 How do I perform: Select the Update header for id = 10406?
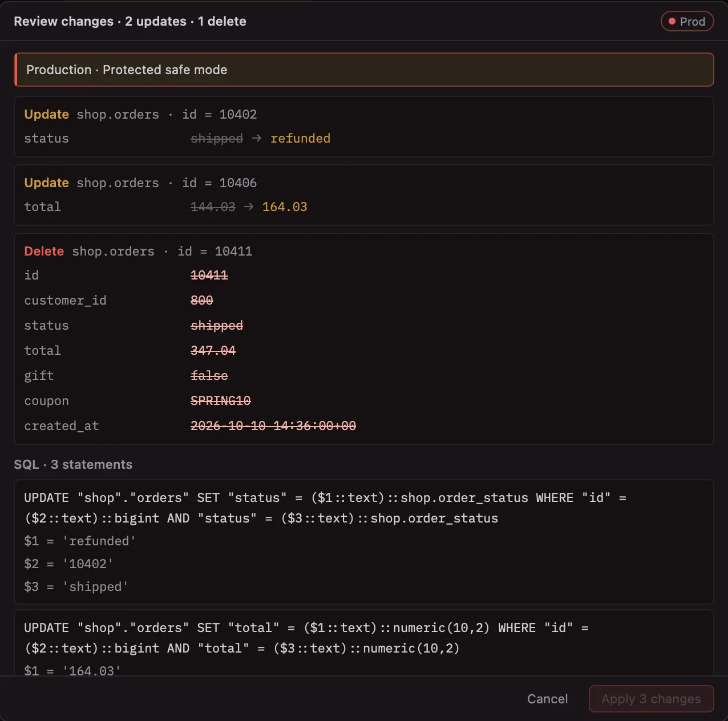coord(140,183)
